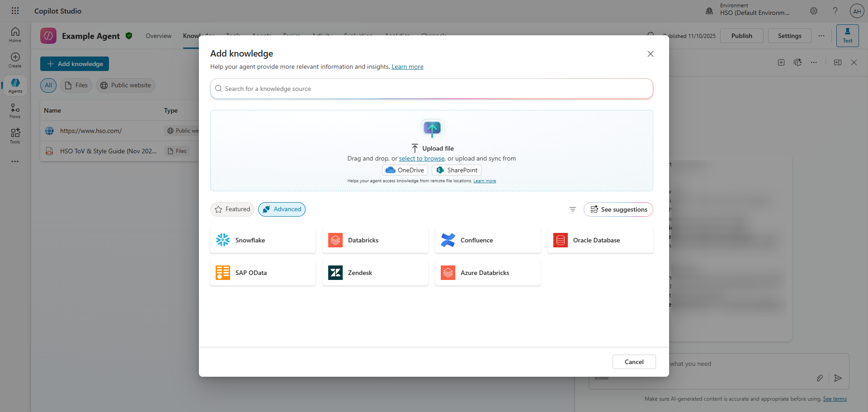Choose the Databricks connector tile
This screenshot has height=412, width=868.
tap(375, 240)
